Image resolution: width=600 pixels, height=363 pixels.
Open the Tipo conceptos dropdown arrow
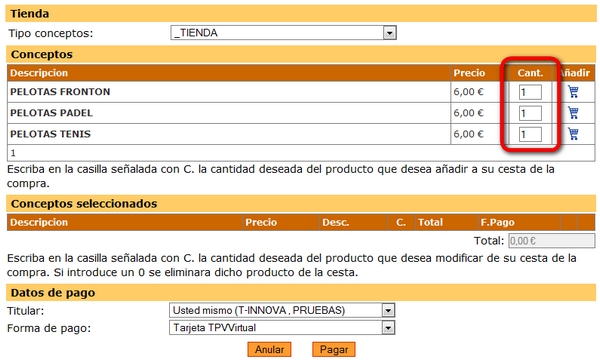point(389,33)
